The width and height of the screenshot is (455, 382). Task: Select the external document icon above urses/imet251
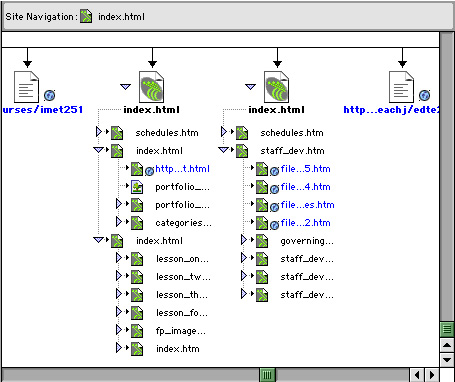pos(26,87)
